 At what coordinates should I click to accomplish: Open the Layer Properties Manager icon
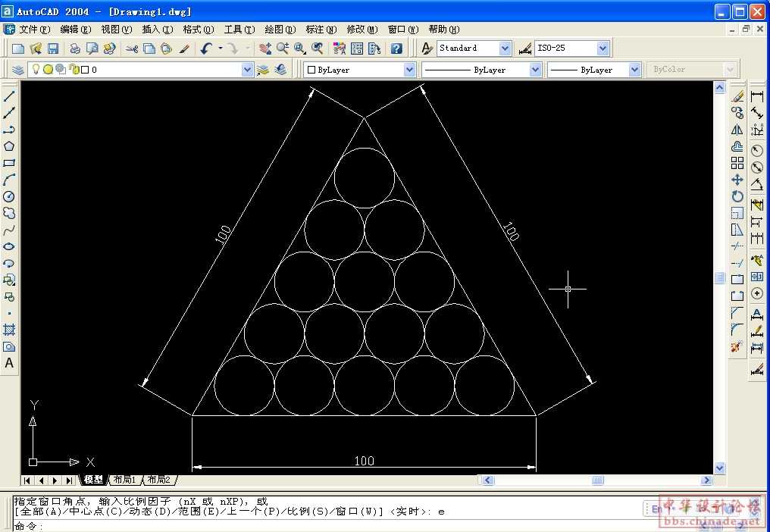17,70
